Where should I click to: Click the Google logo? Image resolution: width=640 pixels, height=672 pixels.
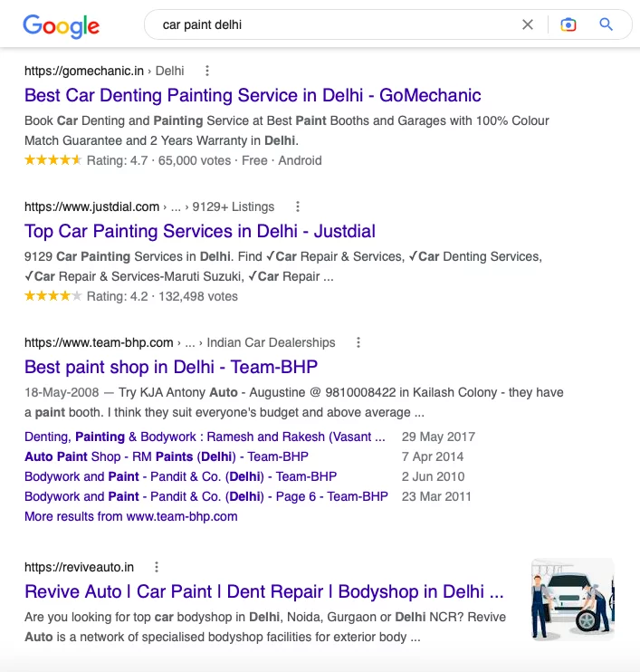click(x=62, y=25)
